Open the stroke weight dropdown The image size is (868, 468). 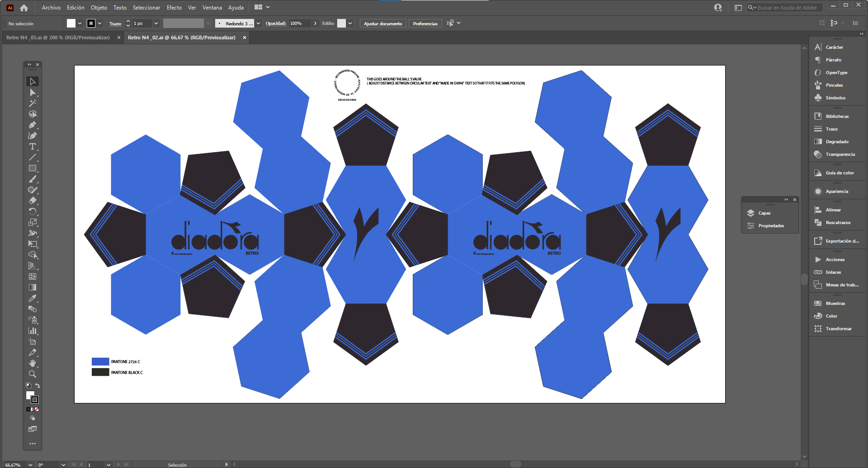click(x=156, y=23)
